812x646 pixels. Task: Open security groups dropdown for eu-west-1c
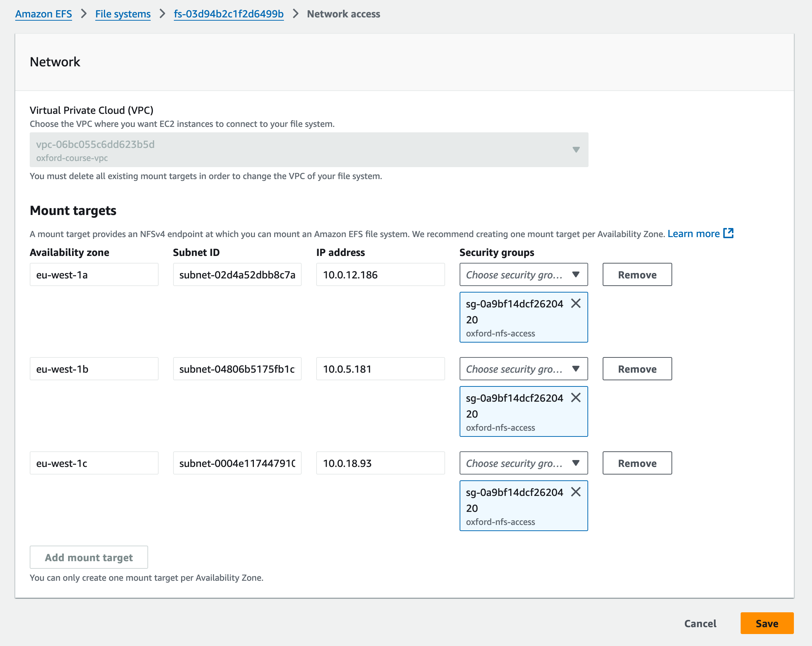click(x=523, y=463)
